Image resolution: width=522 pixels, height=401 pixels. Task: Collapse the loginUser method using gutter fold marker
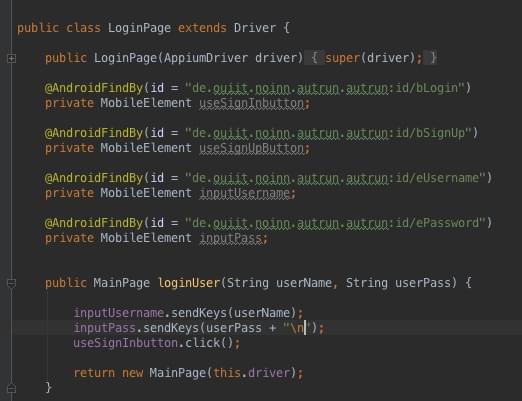(11, 283)
